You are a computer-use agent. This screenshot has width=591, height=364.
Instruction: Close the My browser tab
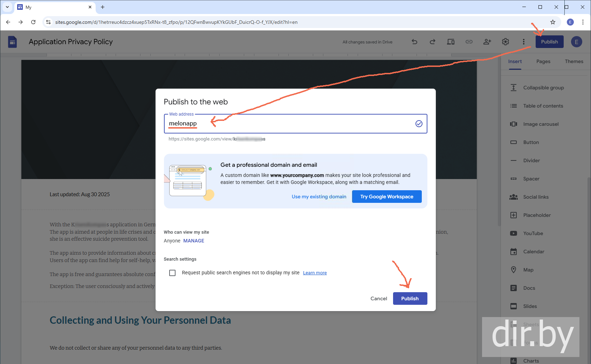pyautogui.click(x=90, y=7)
